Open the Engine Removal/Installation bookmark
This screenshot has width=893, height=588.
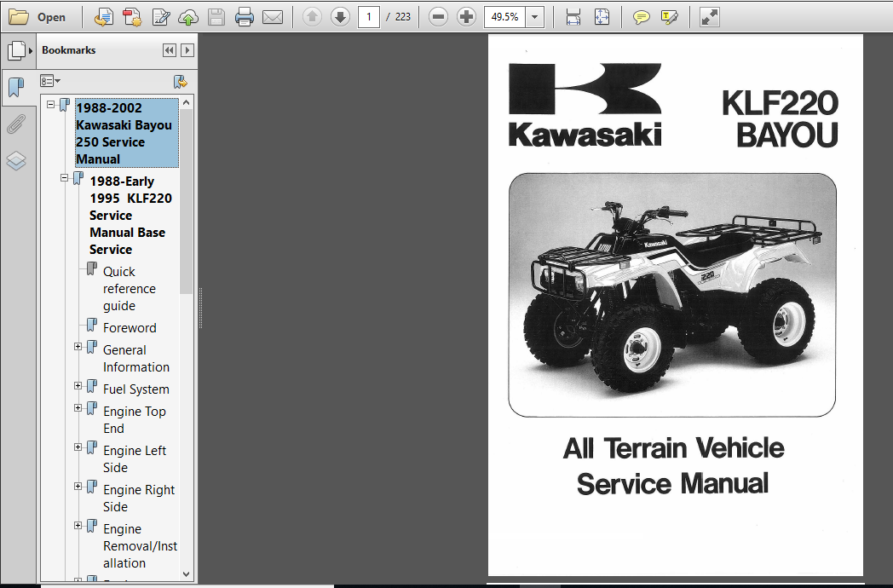point(140,546)
